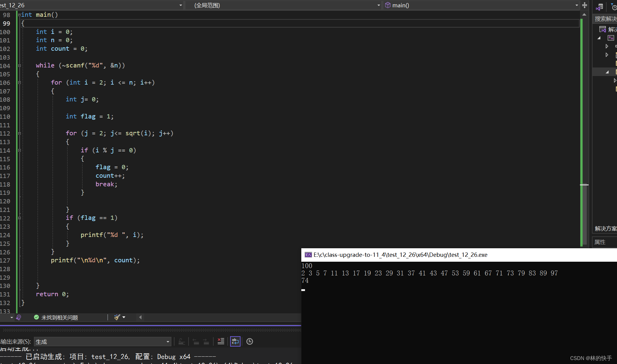Collapse the highlighted folder row arrow
Screen dimensions: 617x364
(x=607, y=72)
